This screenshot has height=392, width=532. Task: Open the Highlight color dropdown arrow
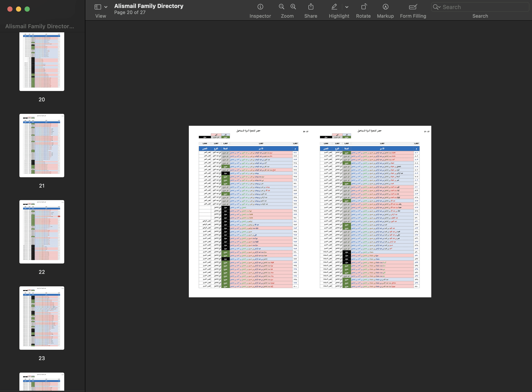[x=347, y=7]
